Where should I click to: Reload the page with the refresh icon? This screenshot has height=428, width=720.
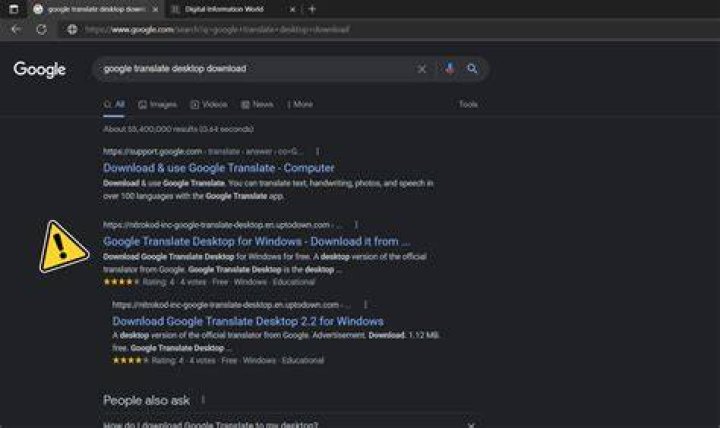[41, 29]
